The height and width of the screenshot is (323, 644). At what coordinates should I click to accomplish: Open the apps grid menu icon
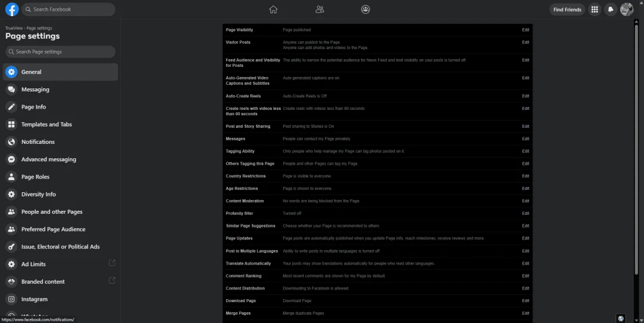[x=595, y=10]
